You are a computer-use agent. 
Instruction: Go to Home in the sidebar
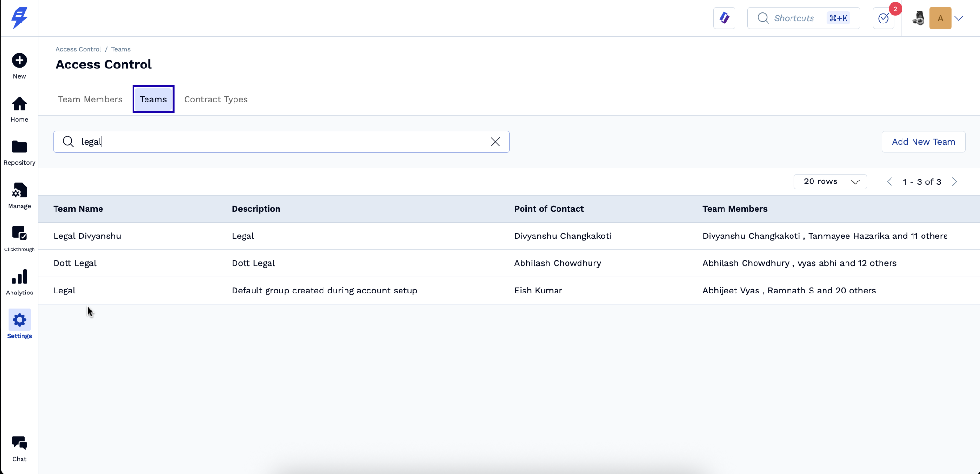point(19,104)
